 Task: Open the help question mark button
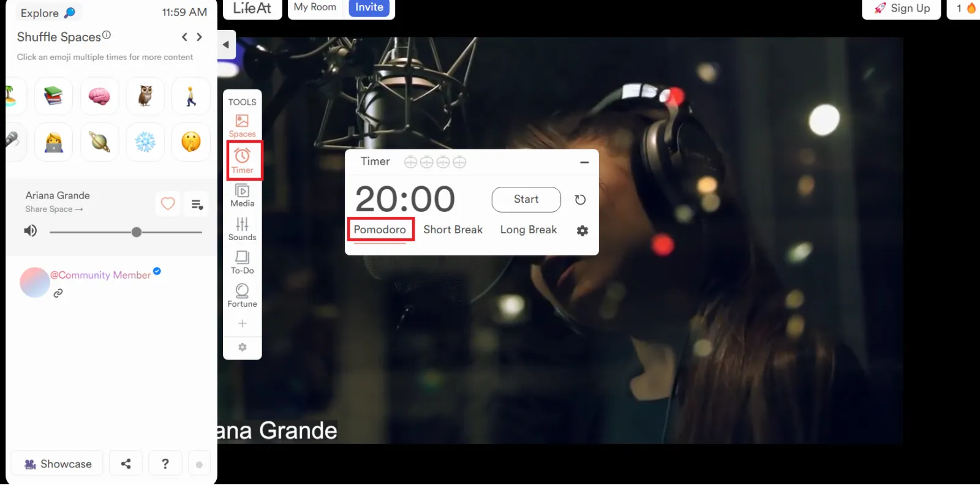tap(165, 464)
